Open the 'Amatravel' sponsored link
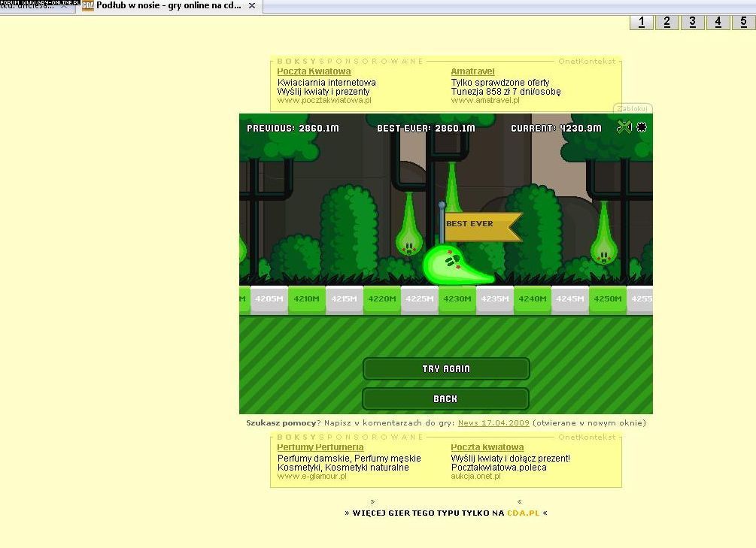 473,71
